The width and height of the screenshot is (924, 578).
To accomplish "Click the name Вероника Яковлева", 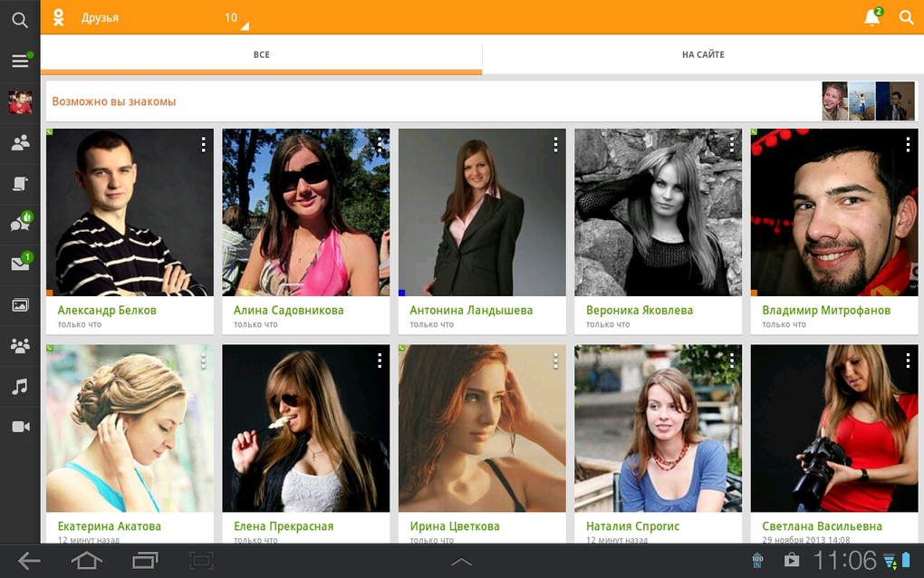I will tap(640, 310).
